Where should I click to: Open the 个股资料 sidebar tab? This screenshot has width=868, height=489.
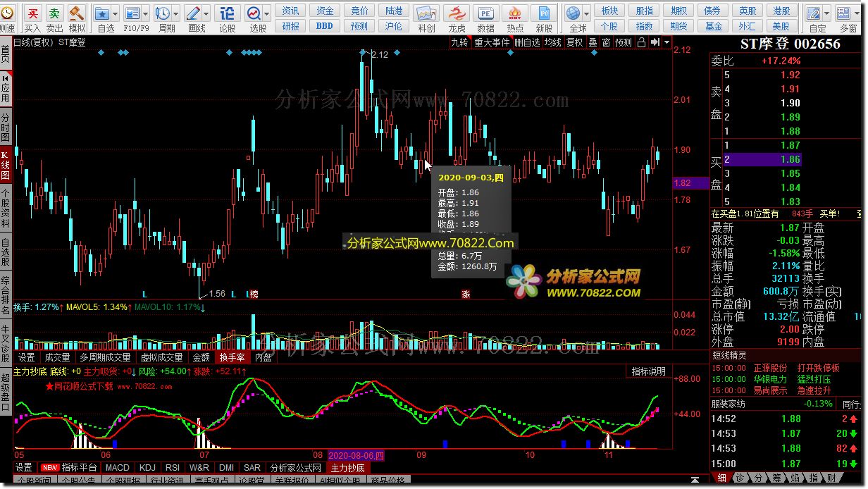[x=6, y=209]
